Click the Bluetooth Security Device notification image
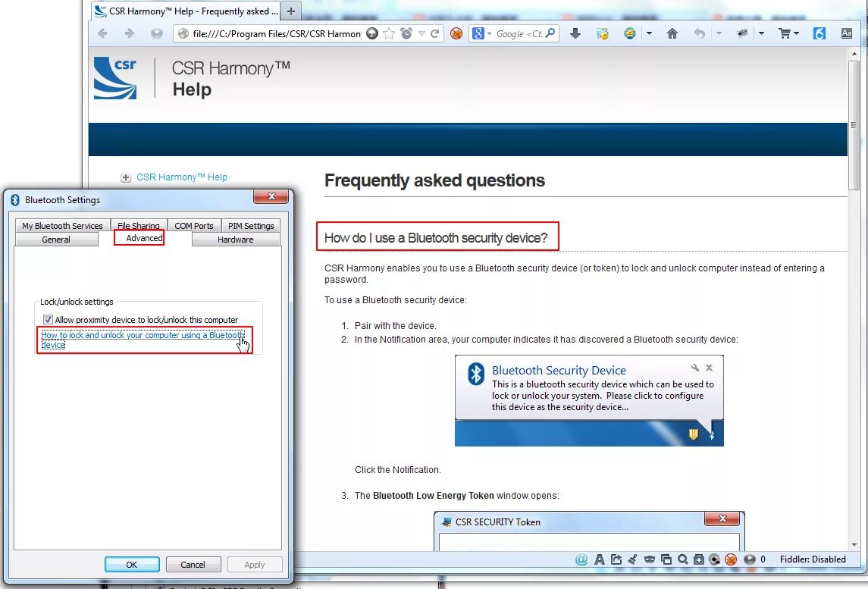 point(589,401)
